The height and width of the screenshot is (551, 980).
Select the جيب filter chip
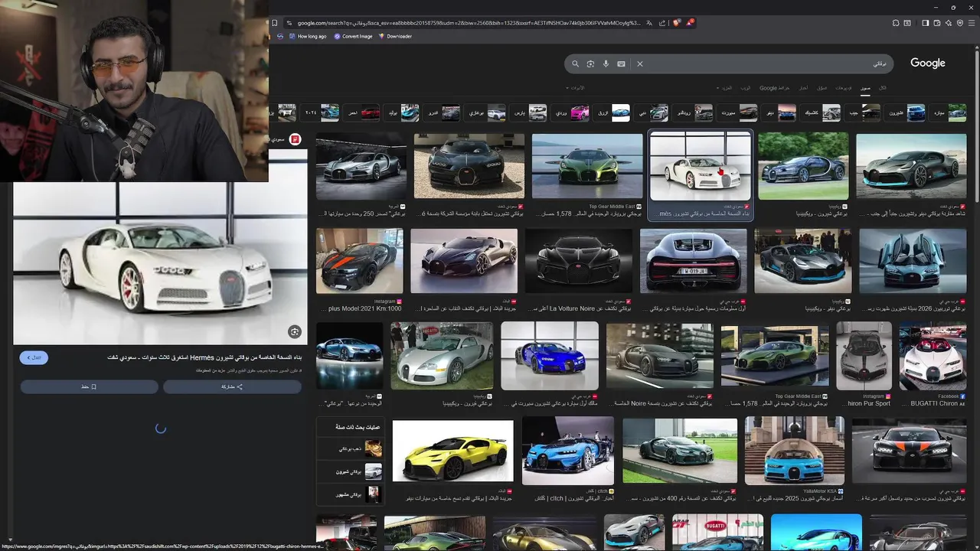pyautogui.click(x=862, y=112)
